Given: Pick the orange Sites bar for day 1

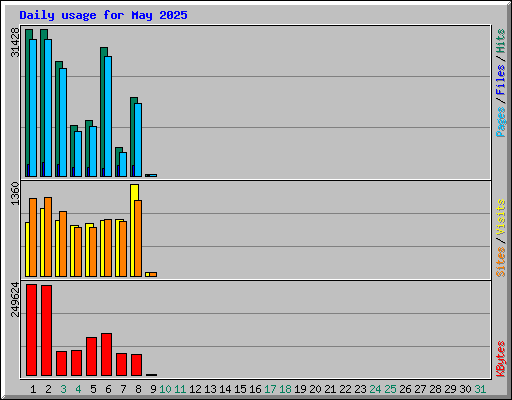Looking at the screenshot, I should [33, 237].
